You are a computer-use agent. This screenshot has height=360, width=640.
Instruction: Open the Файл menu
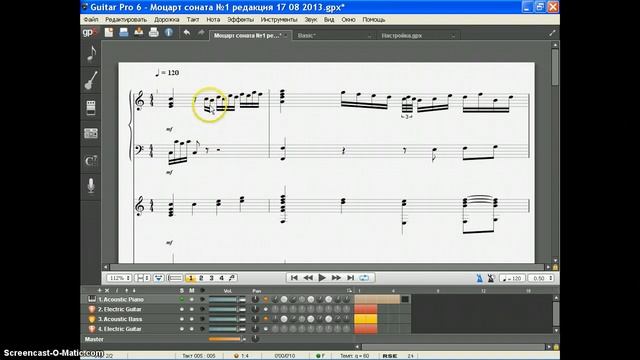point(91,20)
